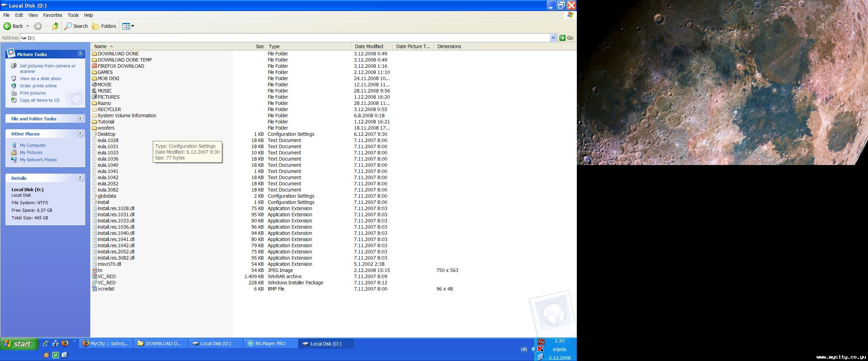
Task: Select the MOVIE folder icon
Action: 94,85
